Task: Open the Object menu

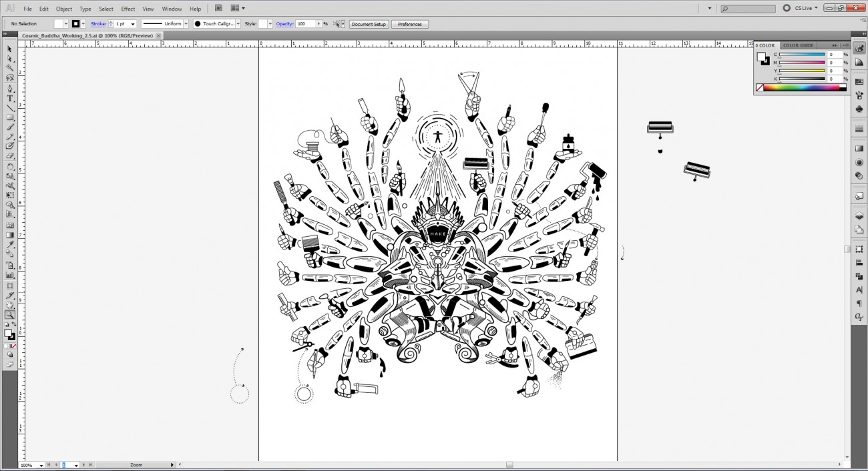Action: click(x=64, y=9)
